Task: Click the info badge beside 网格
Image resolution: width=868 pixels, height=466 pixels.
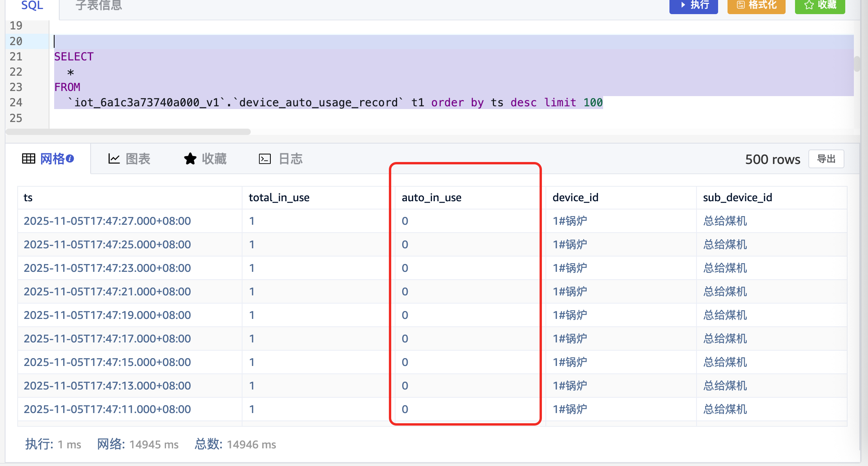Action: pos(70,158)
